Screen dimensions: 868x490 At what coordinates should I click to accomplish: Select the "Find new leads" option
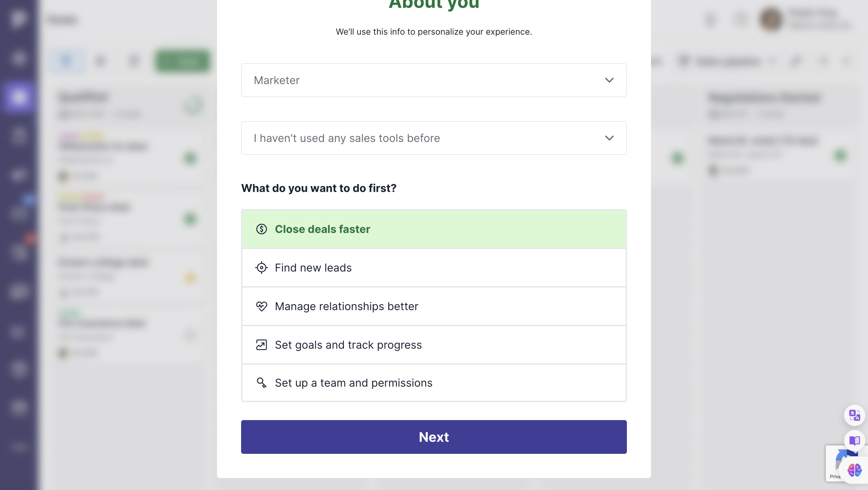[433, 268]
